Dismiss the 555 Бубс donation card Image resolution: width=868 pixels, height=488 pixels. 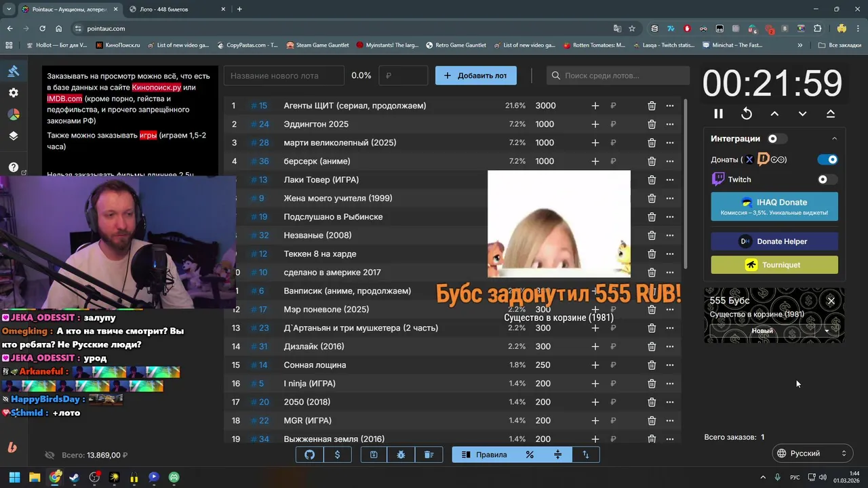[x=831, y=301]
